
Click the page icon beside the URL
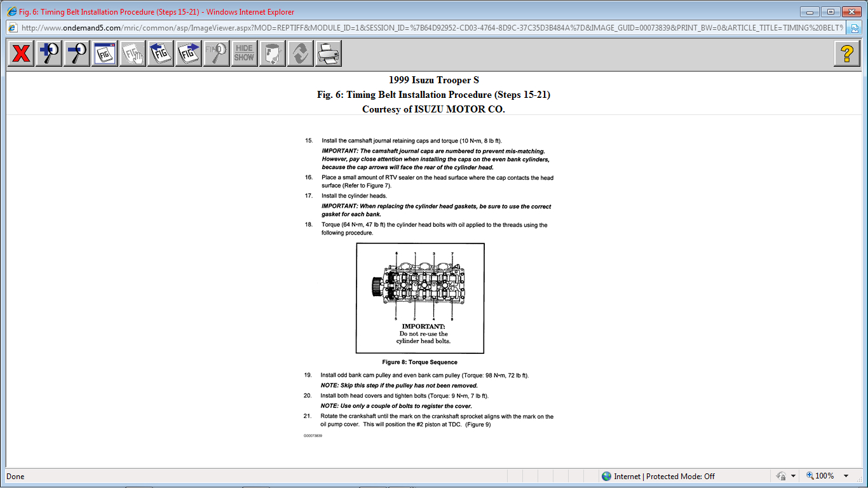coord(12,28)
